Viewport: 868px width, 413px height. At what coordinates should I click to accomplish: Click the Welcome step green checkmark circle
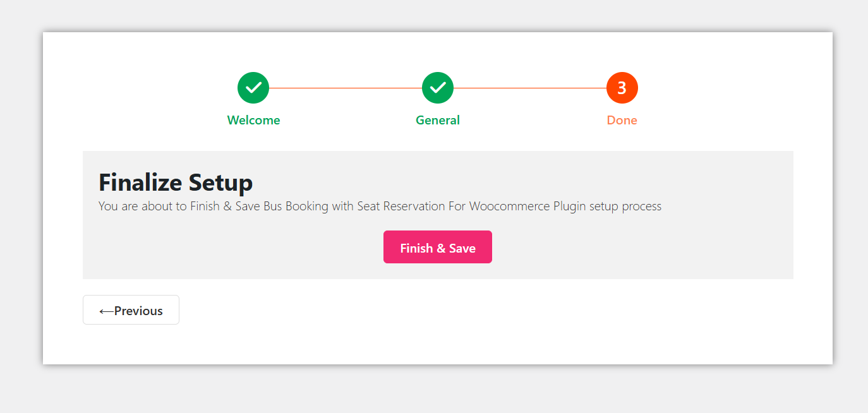pyautogui.click(x=253, y=88)
